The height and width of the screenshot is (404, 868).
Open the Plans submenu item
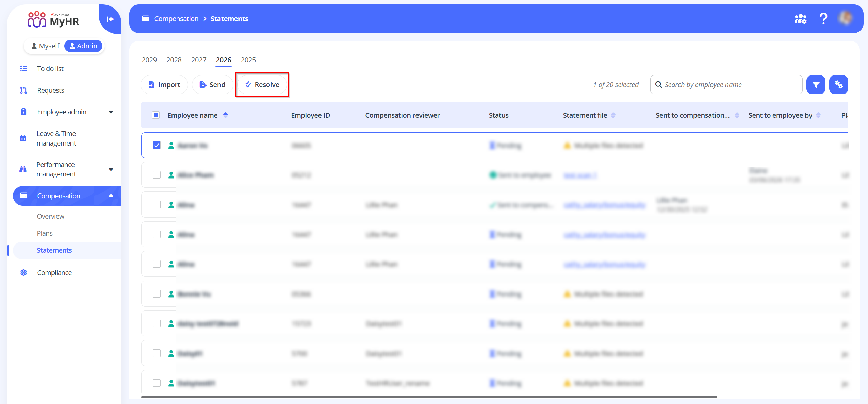pos(45,233)
